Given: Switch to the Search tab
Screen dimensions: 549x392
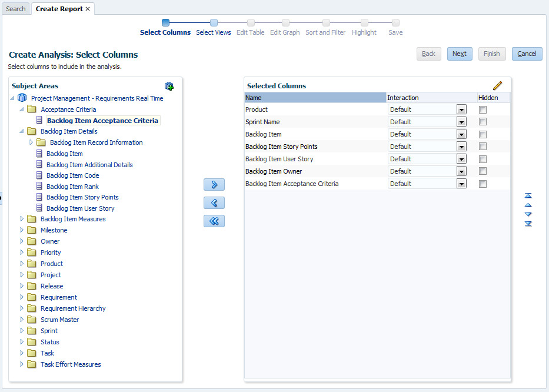Looking at the screenshot, I should click(x=16, y=9).
